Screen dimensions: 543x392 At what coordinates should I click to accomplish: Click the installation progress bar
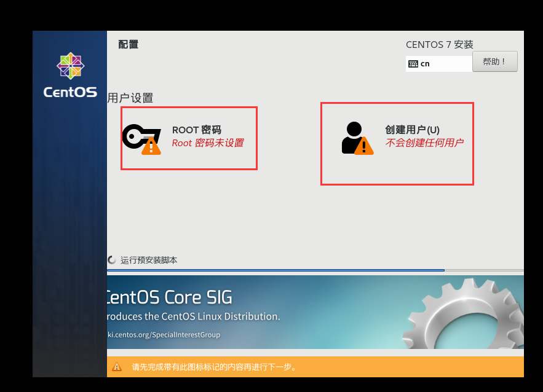315,270
